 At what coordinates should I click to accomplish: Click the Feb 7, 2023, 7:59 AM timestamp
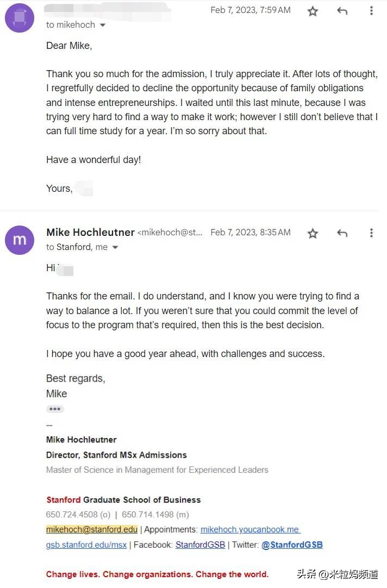pos(251,10)
